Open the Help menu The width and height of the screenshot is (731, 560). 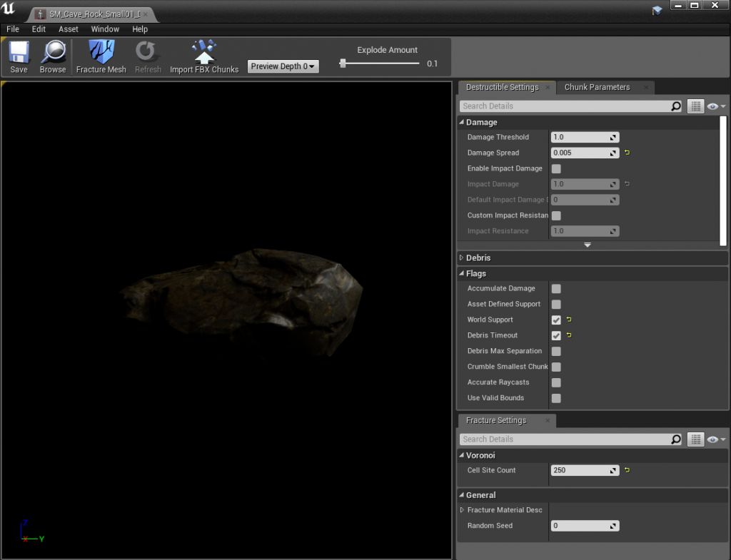pos(139,29)
